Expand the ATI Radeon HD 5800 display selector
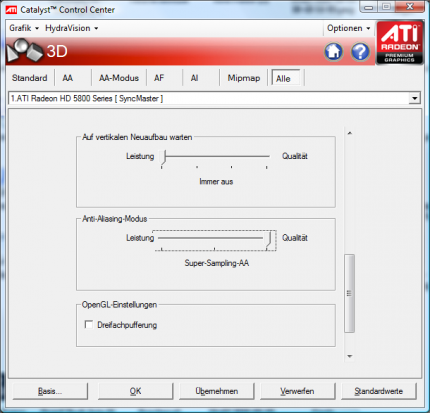This screenshot has height=413, width=430. tap(414, 98)
